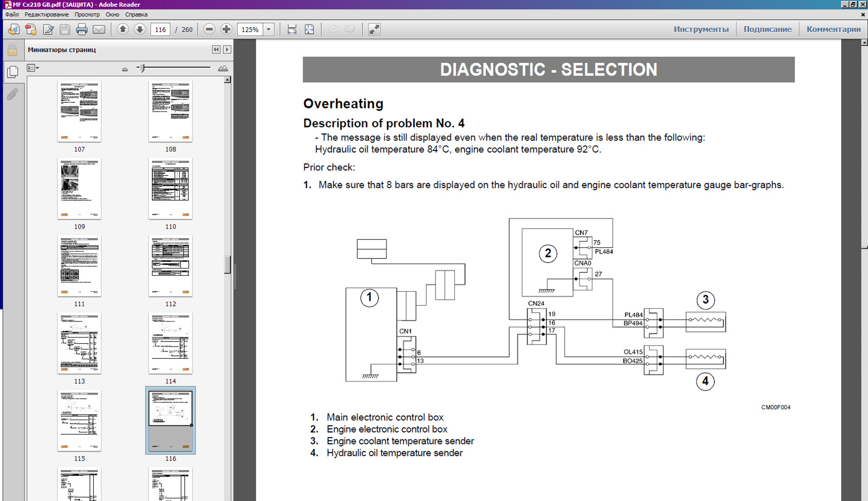Zoom in using the plus button
This screenshot has width=868, height=501.
coord(226,29)
